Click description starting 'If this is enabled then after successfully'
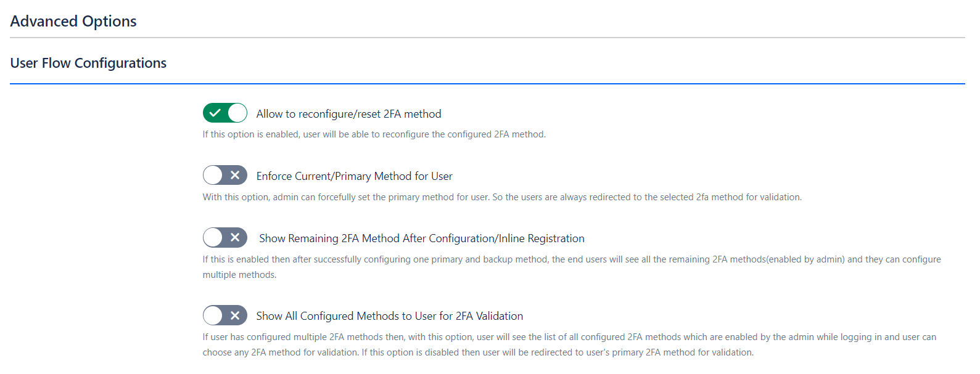 [x=572, y=267]
